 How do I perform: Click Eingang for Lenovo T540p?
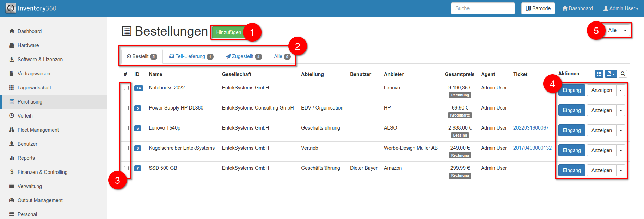click(x=572, y=131)
